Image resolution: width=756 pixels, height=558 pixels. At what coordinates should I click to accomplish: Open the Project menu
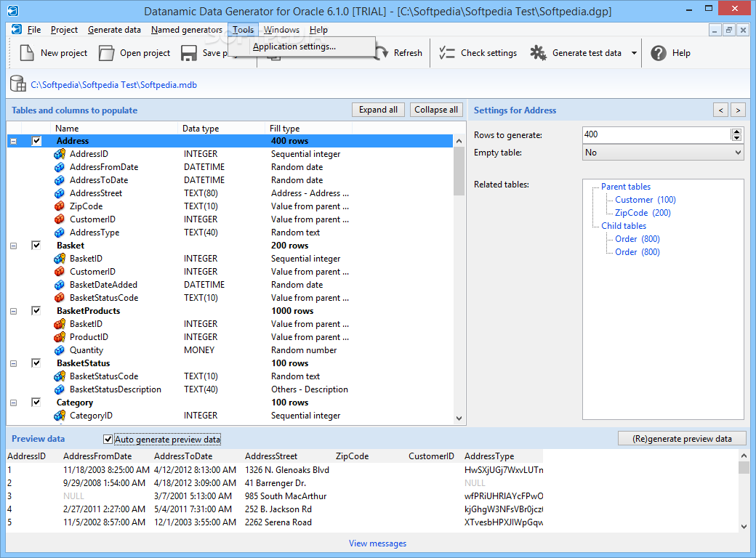click(x=64, y=30)
